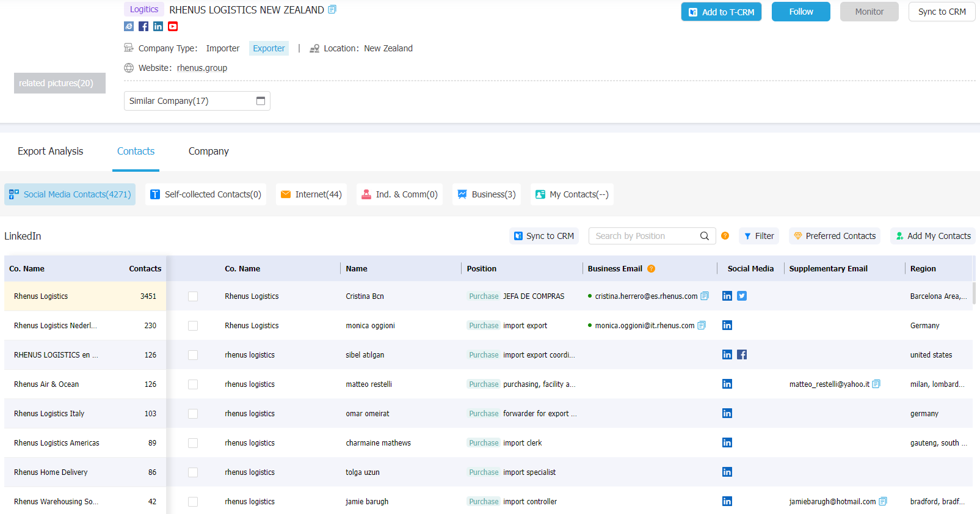The height and width of the screenshot is (514, 980).
Task: Switch to the Export Analysis tab
Action: pyautogui.click(x=50, y=151)
